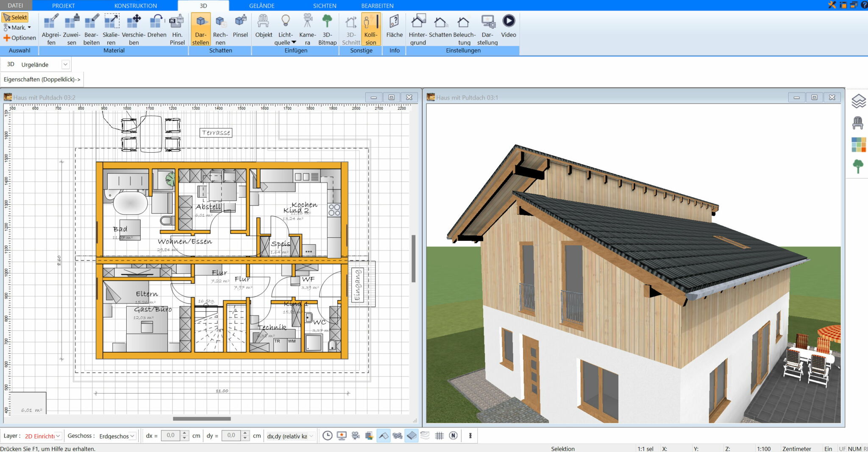This screenshot has width=868, height=452.
Task: Toggle the grid display in status toolbar
Action: tap(440, 435)
